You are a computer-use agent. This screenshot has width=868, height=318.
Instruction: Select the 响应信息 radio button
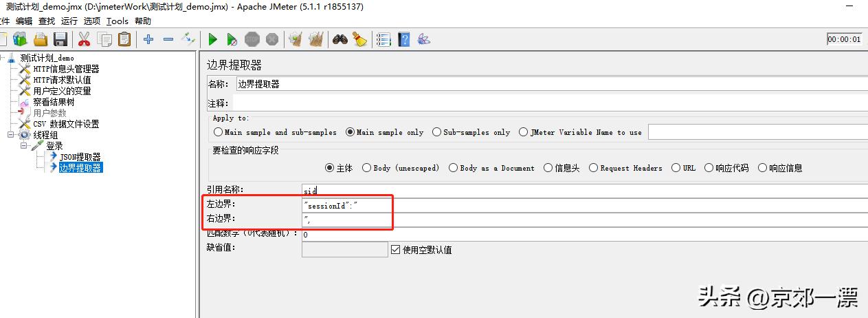[x=762, y=168]
